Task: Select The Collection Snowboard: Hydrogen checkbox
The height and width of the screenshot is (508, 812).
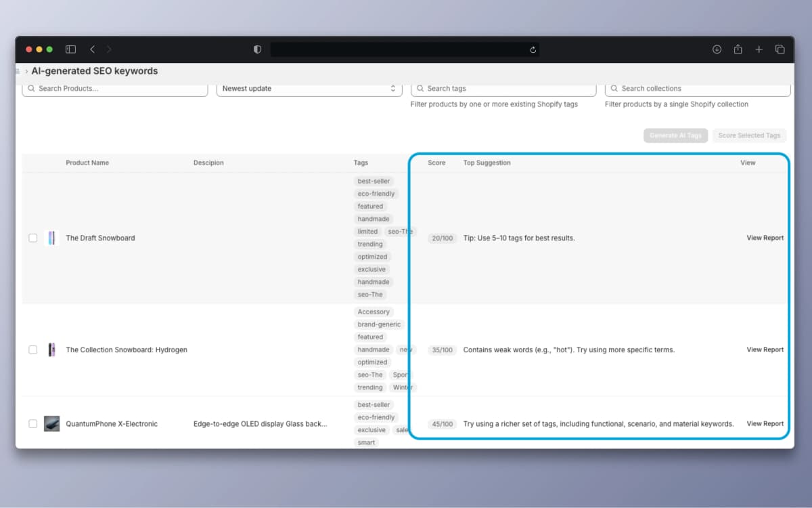Action: pos(32,350)
